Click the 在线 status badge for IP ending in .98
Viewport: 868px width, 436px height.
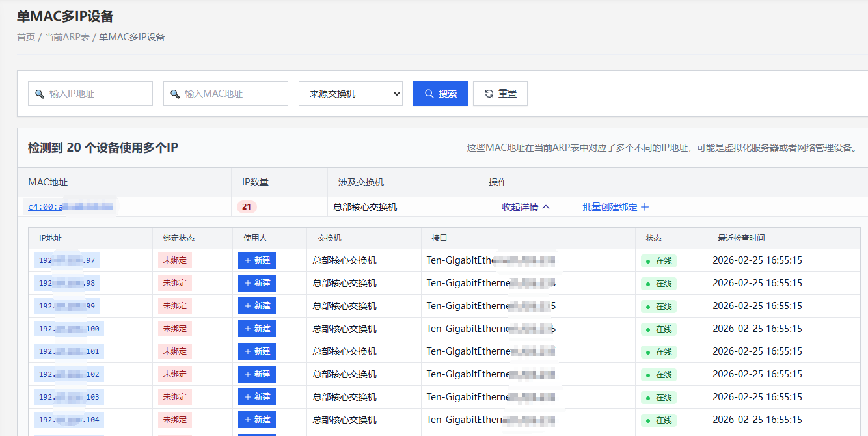[658, 283]
